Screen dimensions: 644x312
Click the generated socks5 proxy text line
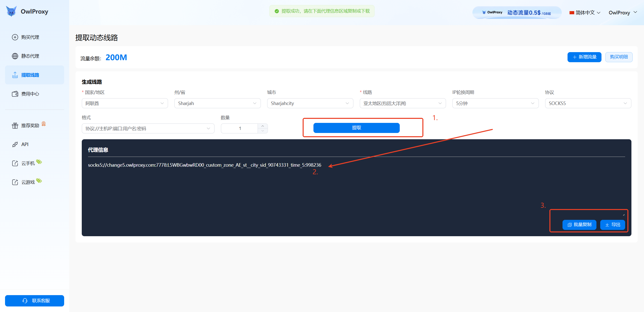[204, 165]
